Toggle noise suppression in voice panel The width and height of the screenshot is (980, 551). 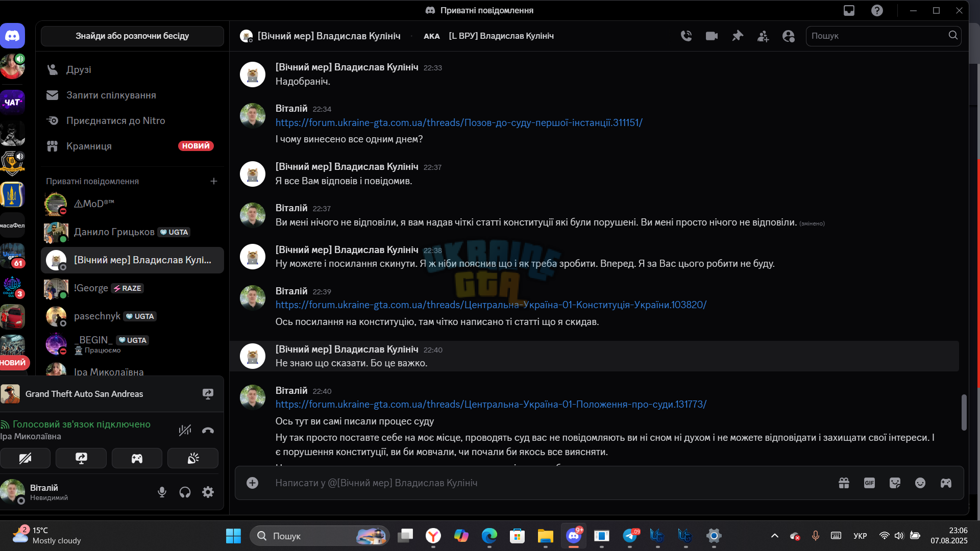[x=185, y=430]
